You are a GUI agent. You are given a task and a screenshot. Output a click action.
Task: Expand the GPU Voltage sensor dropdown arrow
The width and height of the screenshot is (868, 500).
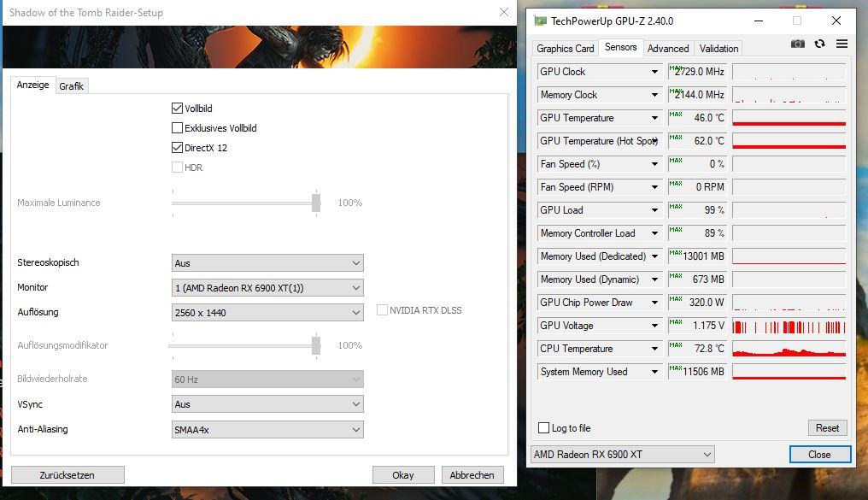pos(655,326)
